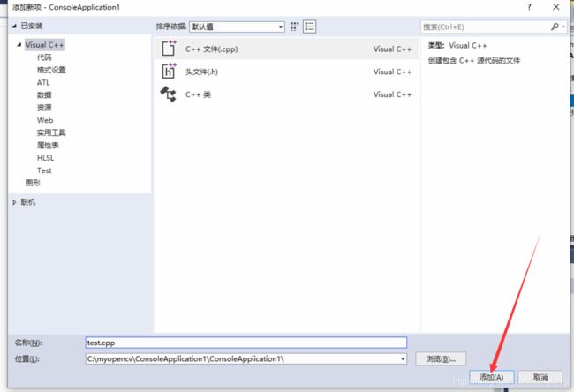
Task: Select the 实用工具 category
Action: [51, 132]
